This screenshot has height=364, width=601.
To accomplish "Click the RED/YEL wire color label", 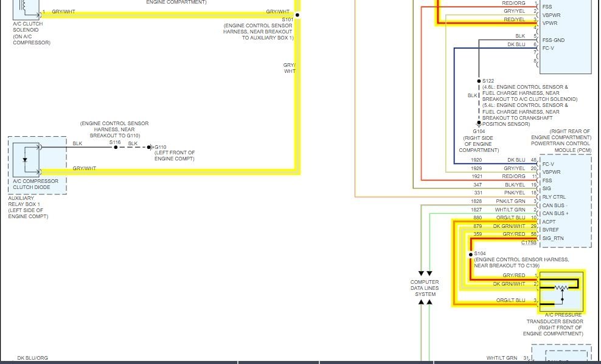I will 515,19.
